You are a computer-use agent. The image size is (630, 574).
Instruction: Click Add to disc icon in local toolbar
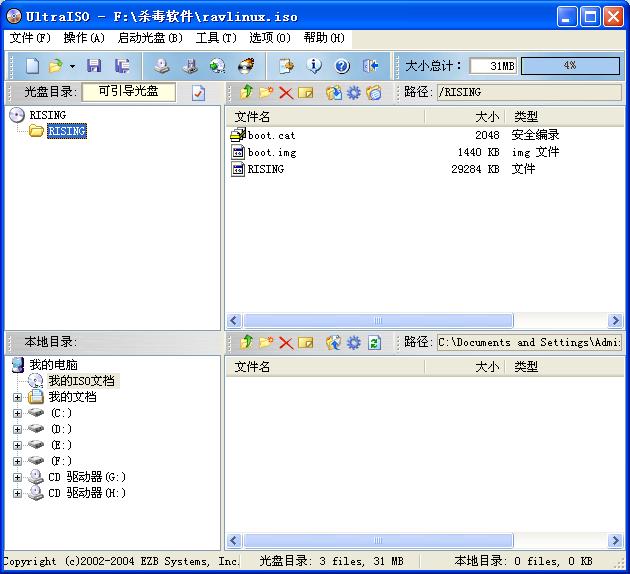(x=333, y=343)
